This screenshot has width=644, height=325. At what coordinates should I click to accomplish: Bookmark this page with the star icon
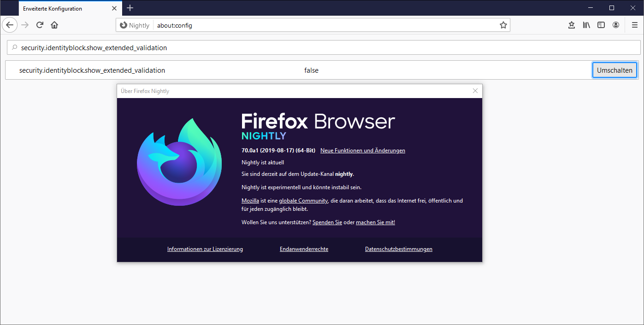[503, 25]
